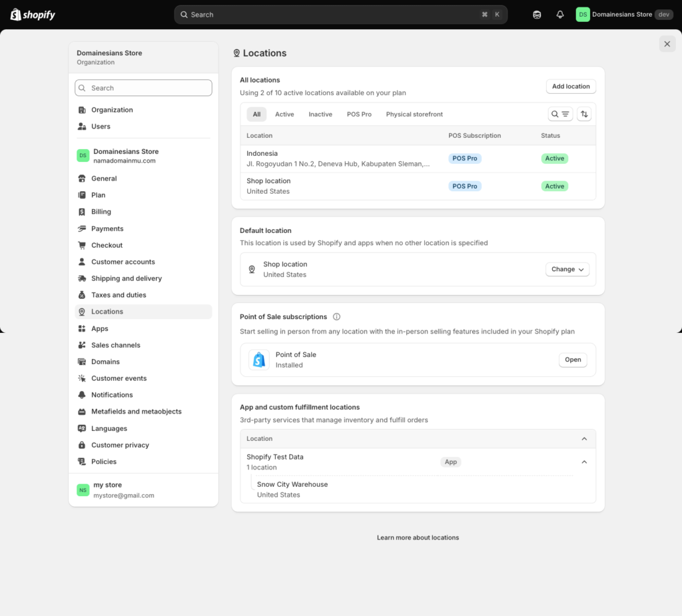Click the POS Subscription column header

[x=474, y=135]
